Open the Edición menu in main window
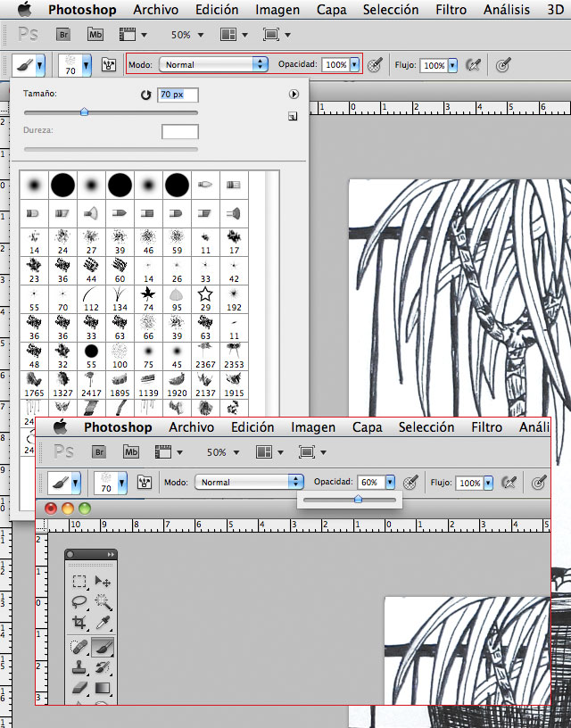The height and width of the screenshot is (728, 571). (217, 10)
